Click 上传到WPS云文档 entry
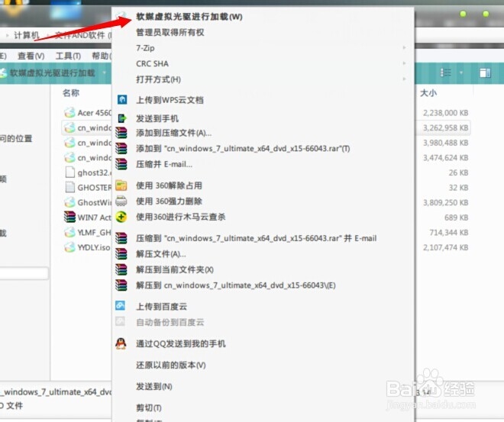The height and width of the screenshot is (422, 504). [x=170, y=100]
